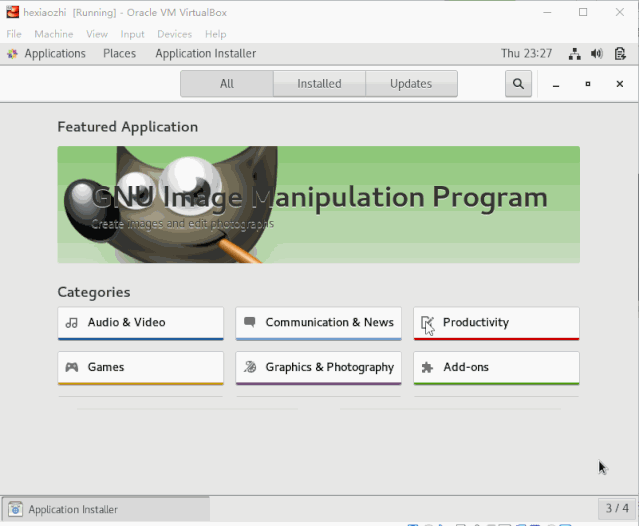The height and width of the screenshot is (526, 639).
Task: Click the Graphics & Photography brush icon
Action: [x=250, y=367]
